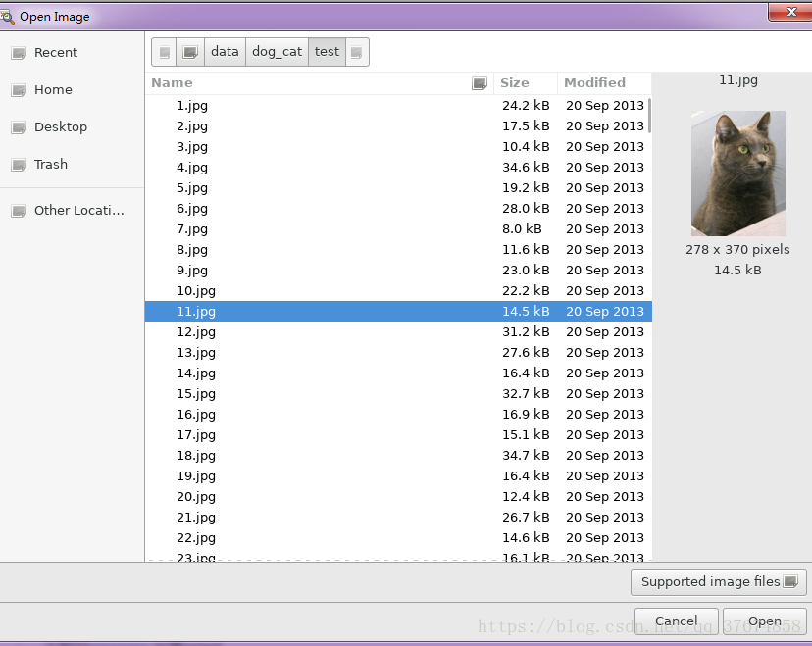Click the first path bar icon button
This screenshot has height=646, width=812.
tap(164, 52)
